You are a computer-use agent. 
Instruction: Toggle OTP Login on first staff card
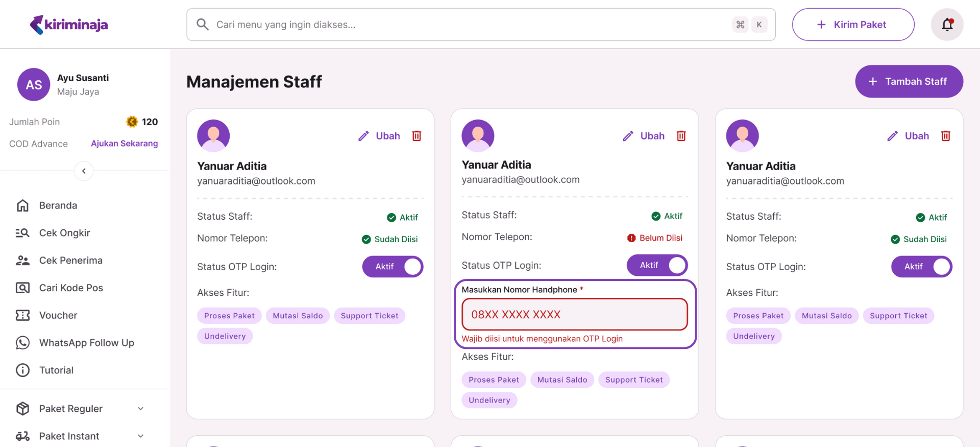[393, 267]
